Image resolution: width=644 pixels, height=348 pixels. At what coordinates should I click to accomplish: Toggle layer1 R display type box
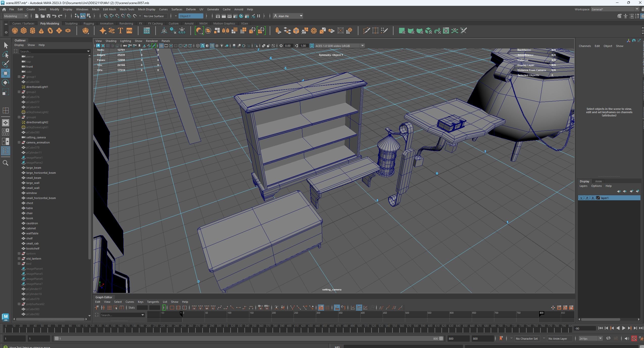(593, 198)
